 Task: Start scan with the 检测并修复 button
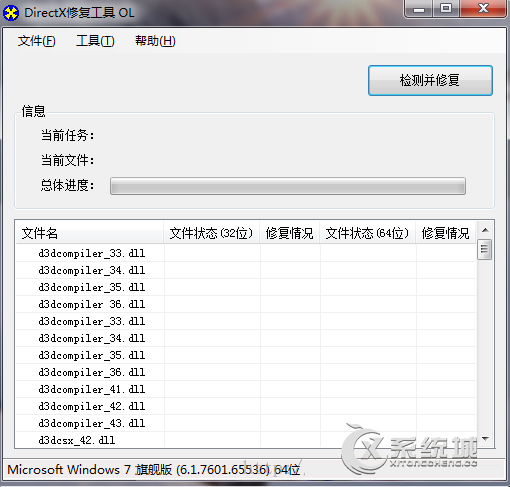430,80
